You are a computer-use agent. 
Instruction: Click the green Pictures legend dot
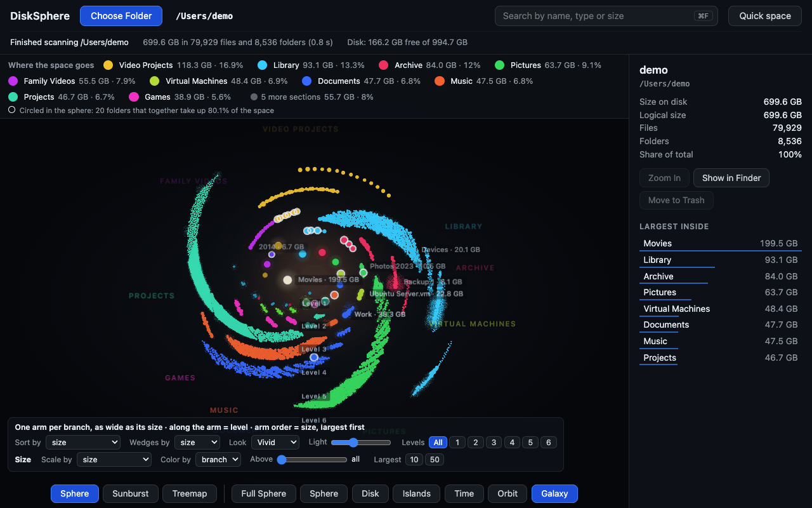coord(500,65)
